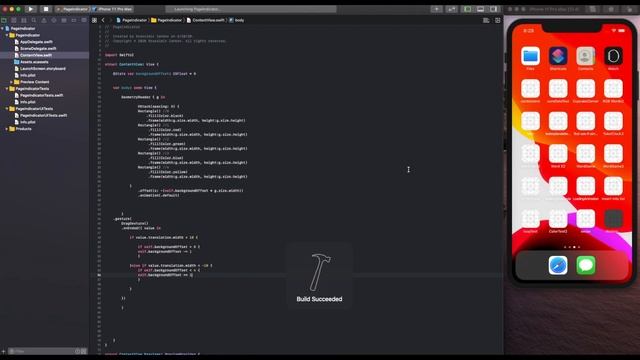The height and width of the screenshot is (360, 640).
Task: Open the Breakpoint navigator tab
Action: click(74, 20)
